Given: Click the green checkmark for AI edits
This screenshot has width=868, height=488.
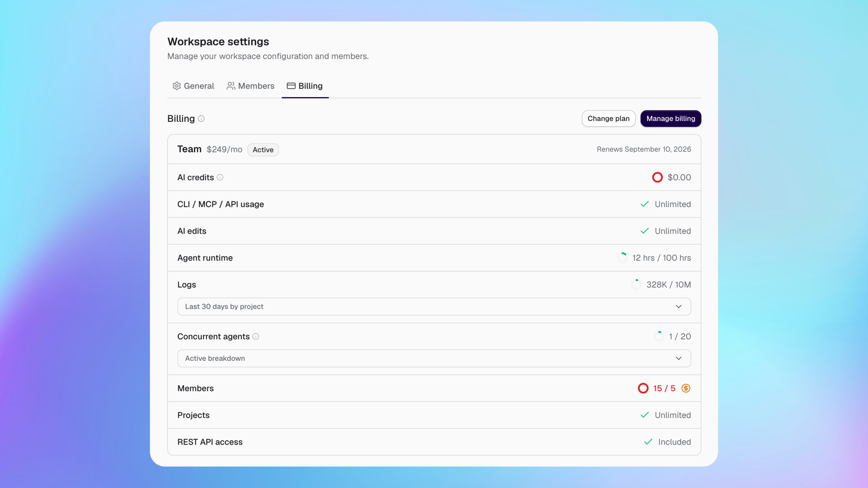Looking at the screenshot, I should point(645,231).
